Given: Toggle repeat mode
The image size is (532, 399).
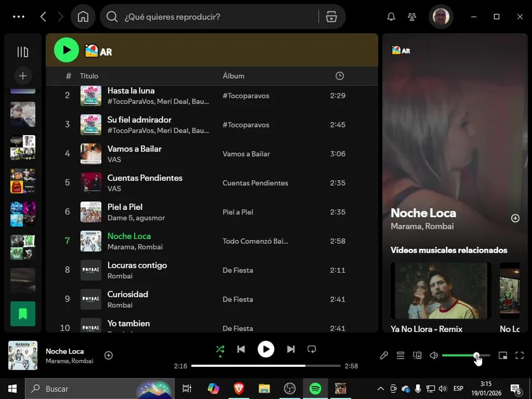Looking at the screenshot, I should (311, 349).
